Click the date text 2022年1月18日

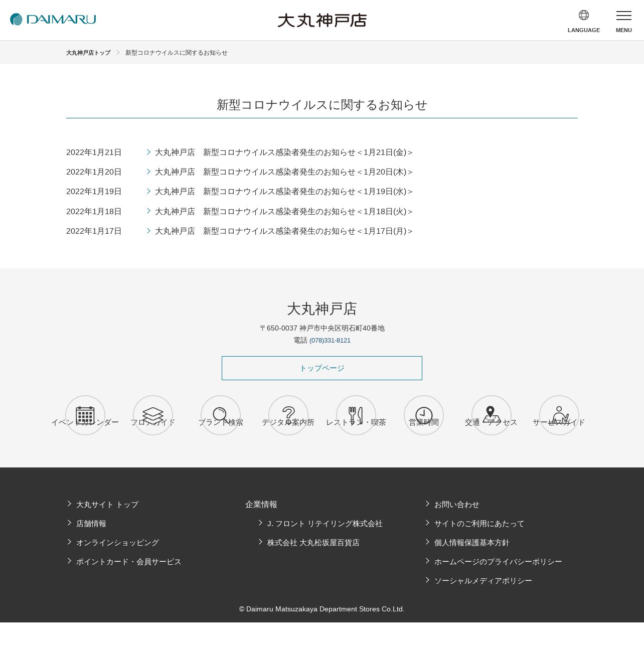(94, 212)
